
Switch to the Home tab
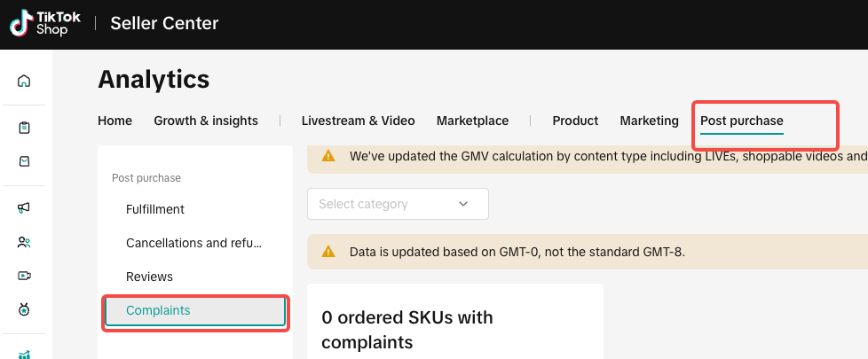[x=114, y=121]
